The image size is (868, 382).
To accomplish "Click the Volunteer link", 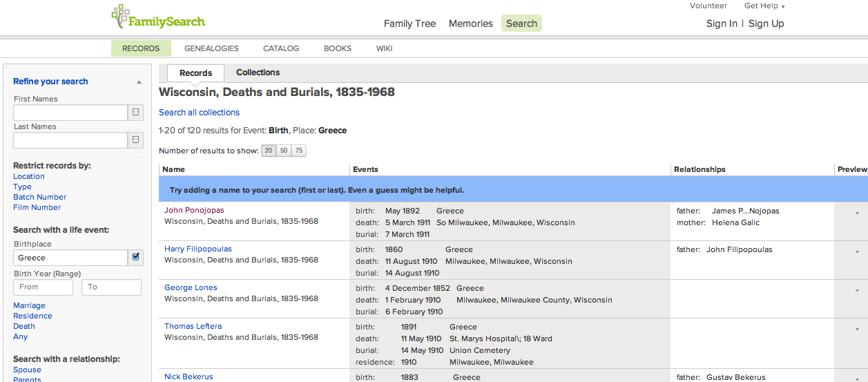I will pos(708,6).
